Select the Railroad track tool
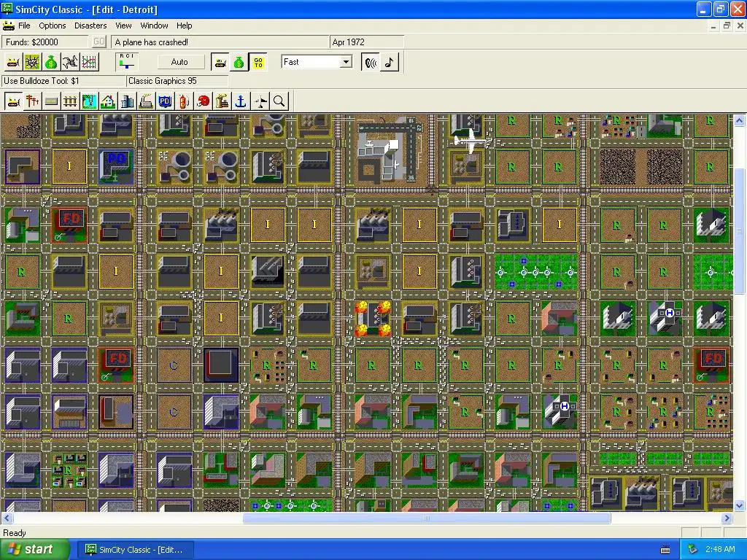This screenshot has width=747, height=560. coord(71,101)
